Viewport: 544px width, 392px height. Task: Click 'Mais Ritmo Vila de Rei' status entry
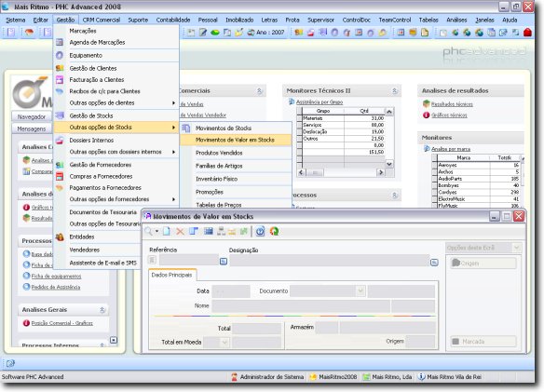click(450, 377)
